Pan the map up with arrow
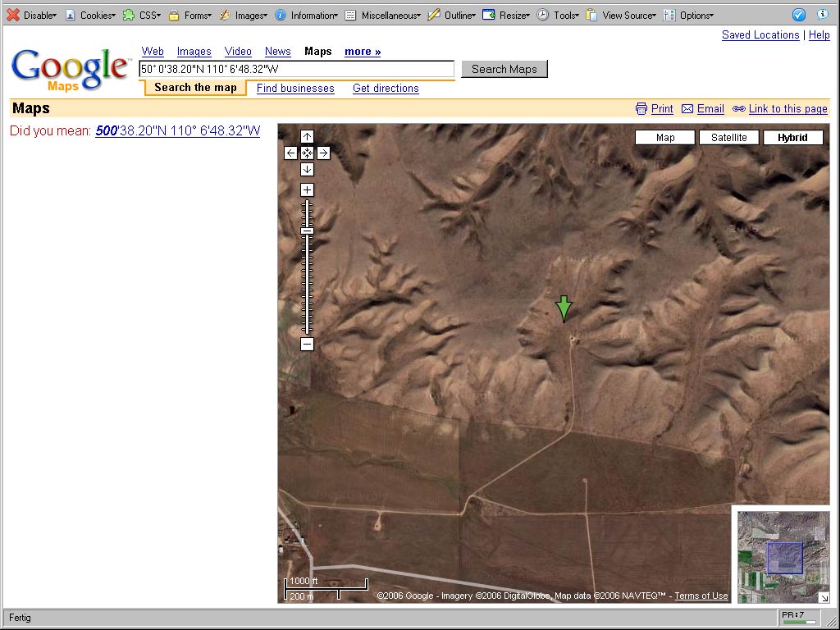This screenshot has height=630, width=840. pyautogui.click(x=307, y=137)
